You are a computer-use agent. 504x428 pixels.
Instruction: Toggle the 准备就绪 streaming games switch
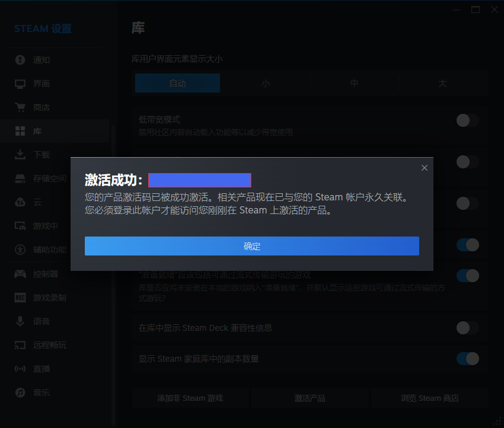(x=468, y=276)
